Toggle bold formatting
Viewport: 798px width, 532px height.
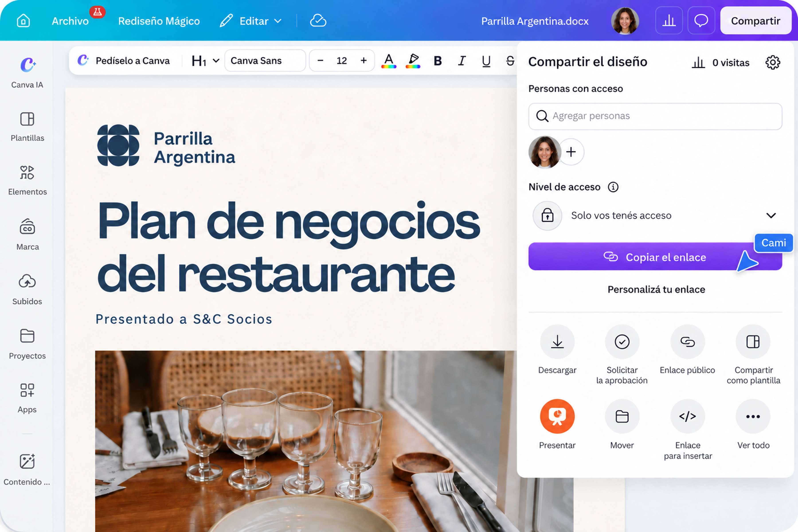438,61
